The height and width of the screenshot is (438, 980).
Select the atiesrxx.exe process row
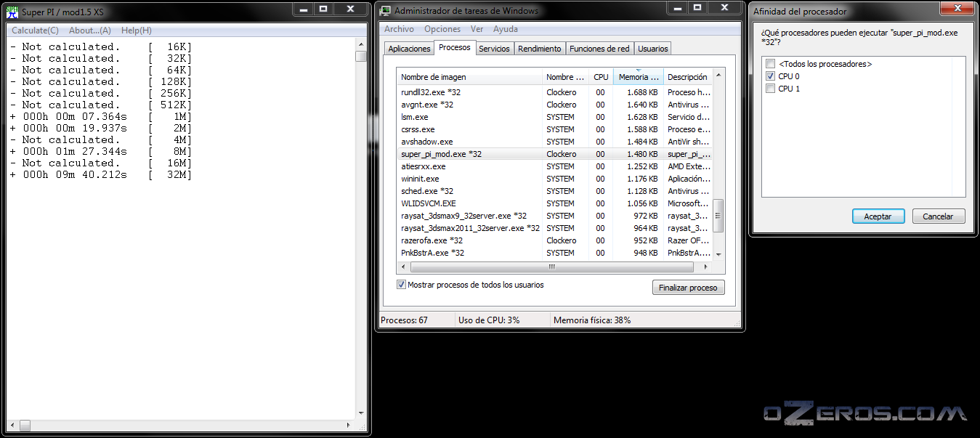pos(555,166)
